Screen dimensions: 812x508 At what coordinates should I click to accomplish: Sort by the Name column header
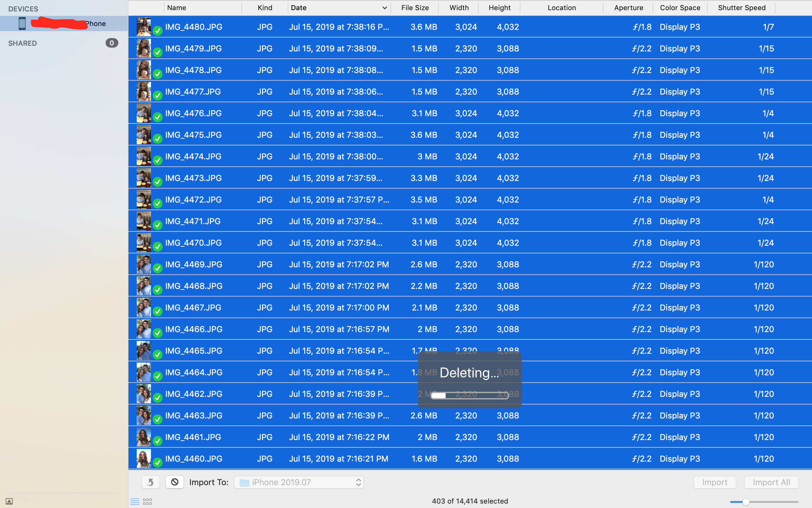click(x=203, y=8)
